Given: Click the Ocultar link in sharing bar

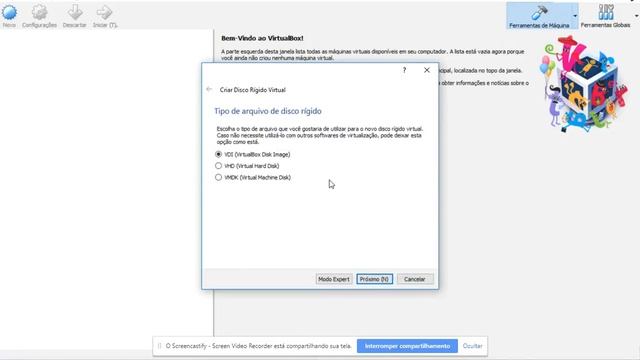Looking at the screenshot, I should point(473,346).
